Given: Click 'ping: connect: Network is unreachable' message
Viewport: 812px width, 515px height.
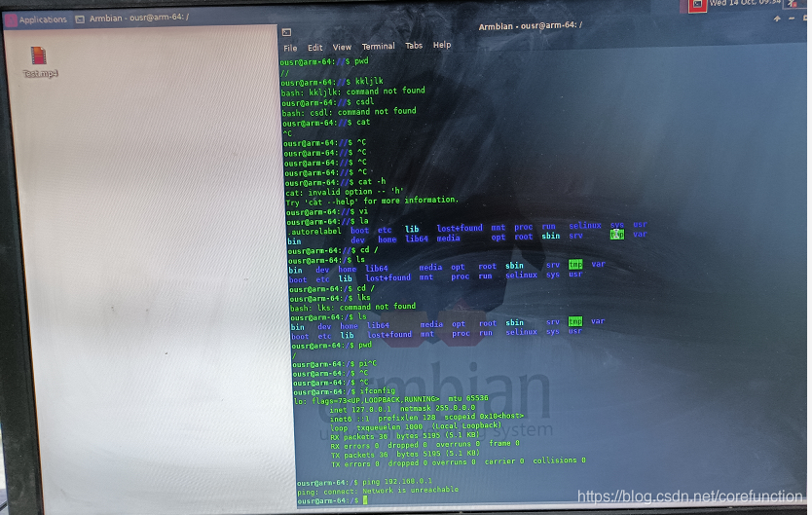Looking at the screenshot, I should tap(378, 491).
